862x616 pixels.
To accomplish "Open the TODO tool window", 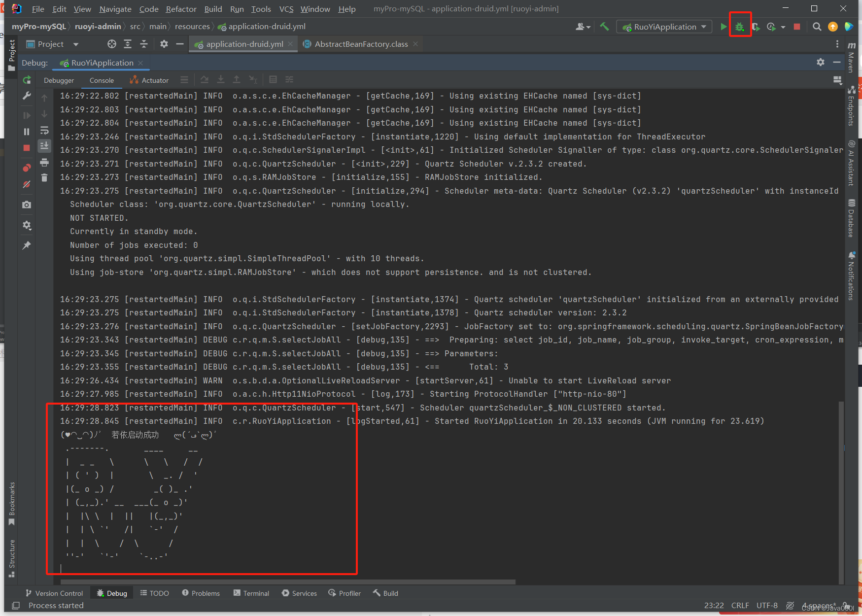I will (x=154, y=593).
